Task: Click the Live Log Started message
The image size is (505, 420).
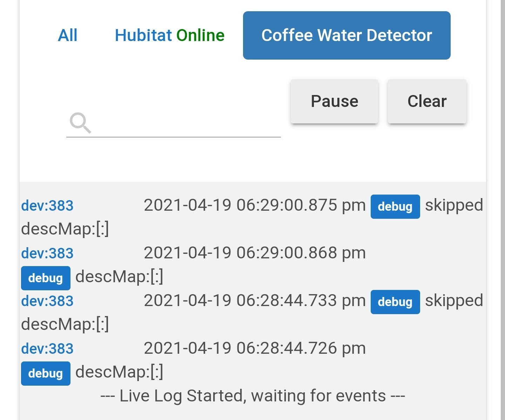Action: click(252, 396)
